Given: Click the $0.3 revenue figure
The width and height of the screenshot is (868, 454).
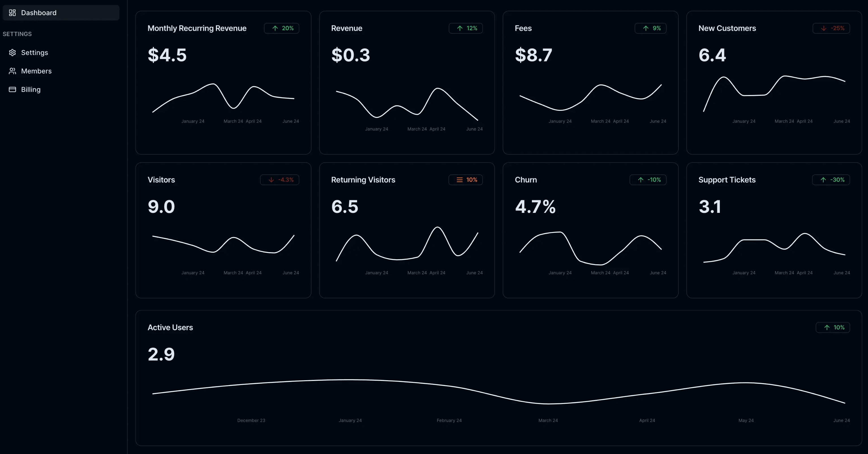Looking at the screenshot, I should click(x=351, y=55).
